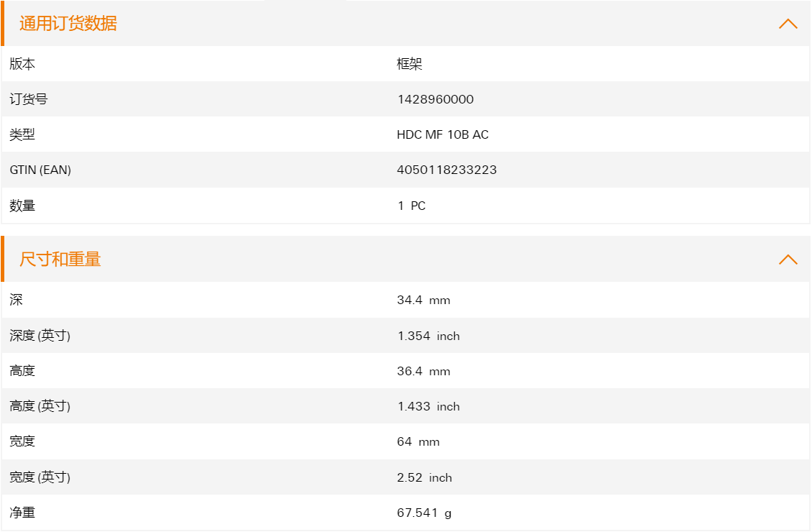Click the GTIN (EAN) label

point(40,170)
